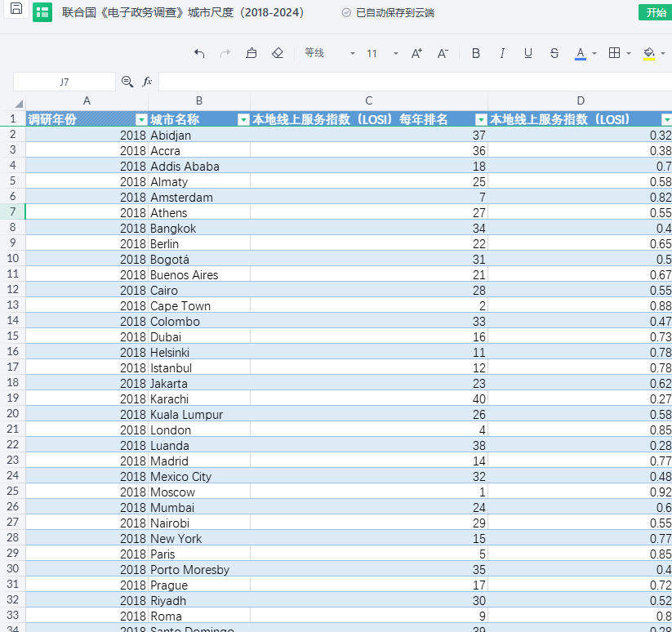Click the zoom magnifier icon by name box
The image size is (672, 632).
127,82
